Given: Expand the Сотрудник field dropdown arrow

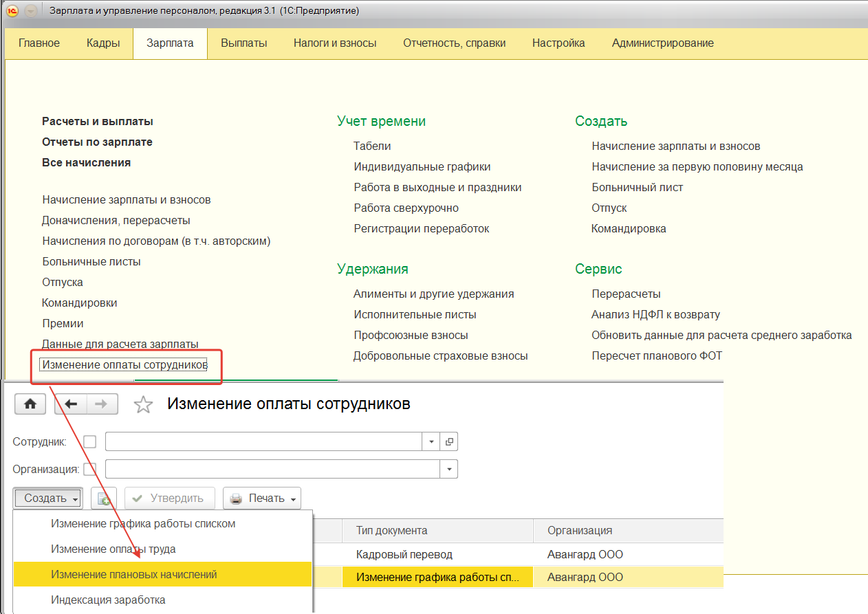Looking at the screenshot, I should pos(431,441).
